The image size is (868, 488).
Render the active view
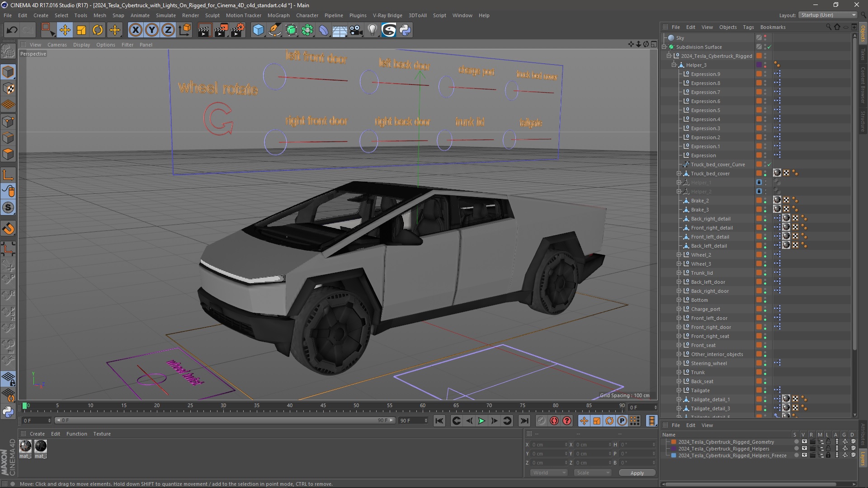[204, 30]
